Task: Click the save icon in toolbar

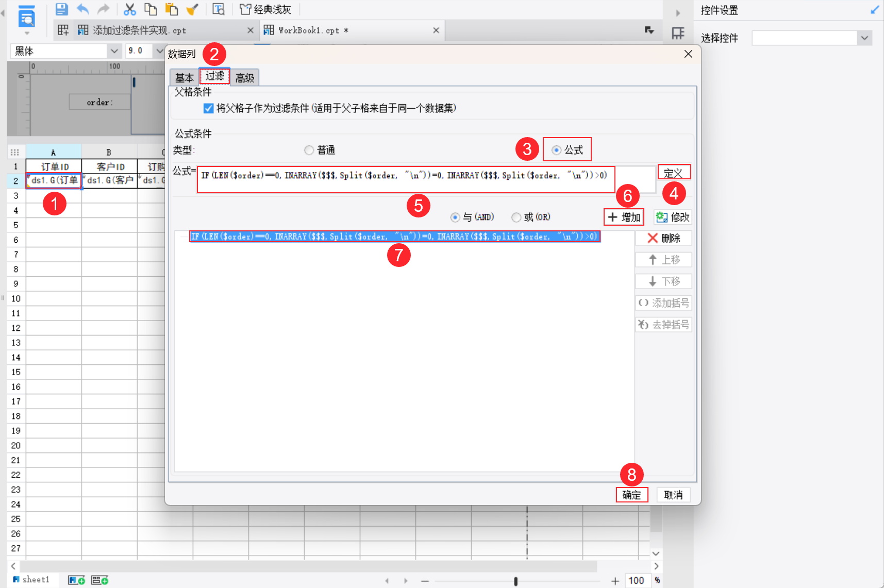Action: (x=62, y=9)
